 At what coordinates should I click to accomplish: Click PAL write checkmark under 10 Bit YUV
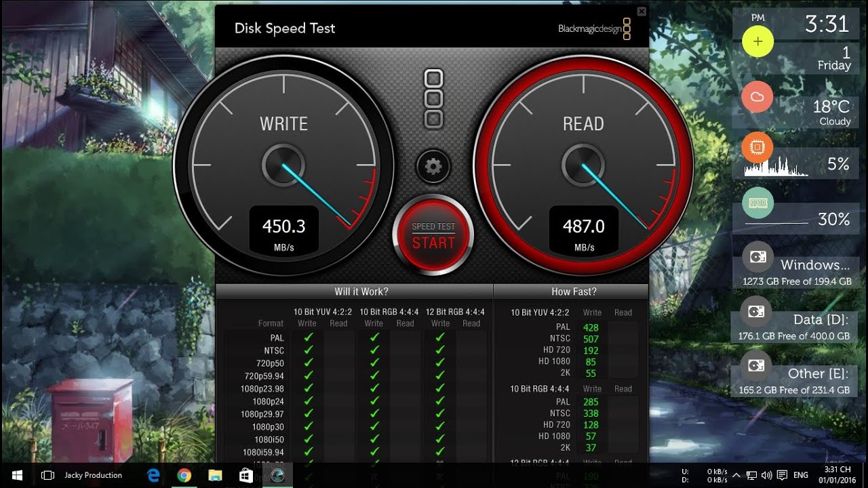coord(308,337)
